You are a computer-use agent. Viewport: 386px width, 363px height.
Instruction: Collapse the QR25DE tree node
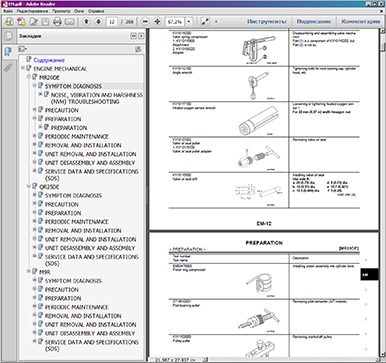point(29,186)
